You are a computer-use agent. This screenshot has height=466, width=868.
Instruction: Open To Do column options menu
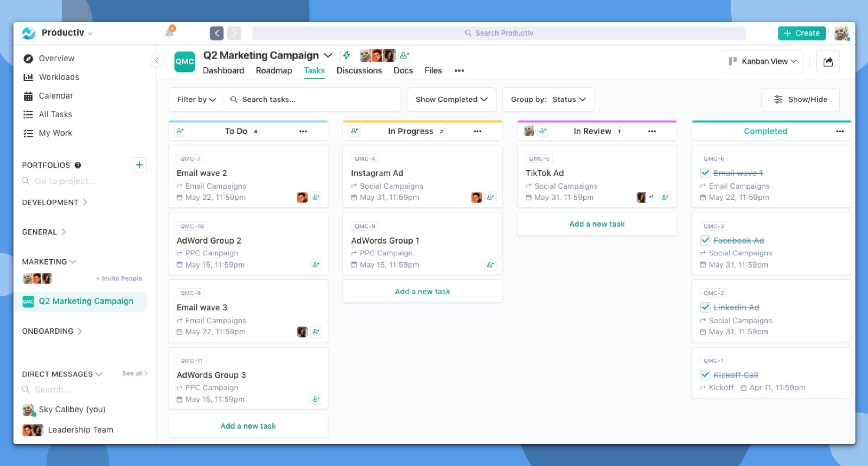[x=303, y=131]
